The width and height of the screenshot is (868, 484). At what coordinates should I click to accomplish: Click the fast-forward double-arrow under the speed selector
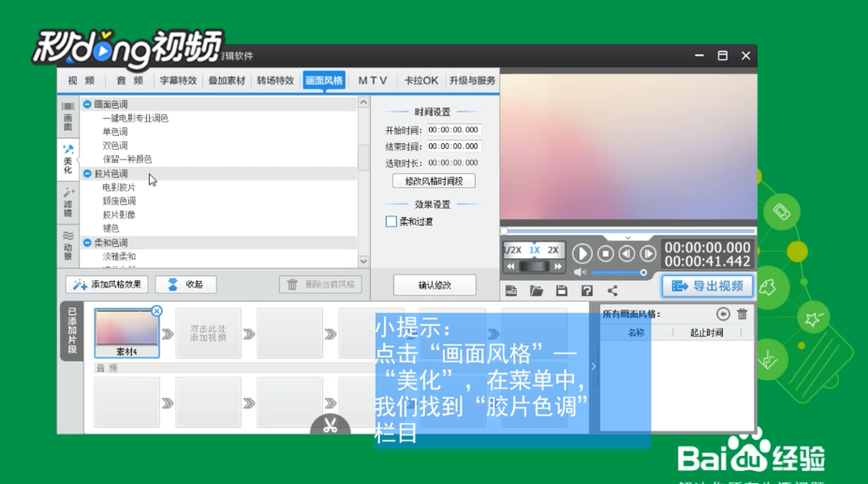558,267
